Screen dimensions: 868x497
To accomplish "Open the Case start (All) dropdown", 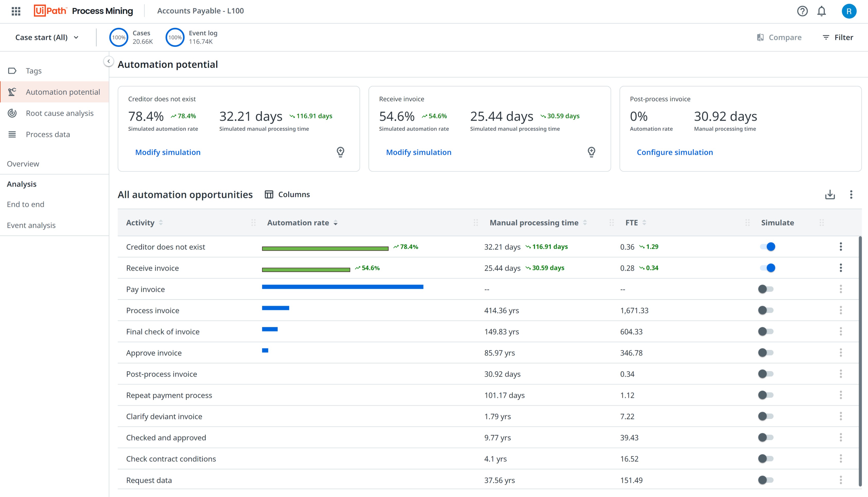I will pyautogui.click(x=47, y=37).
